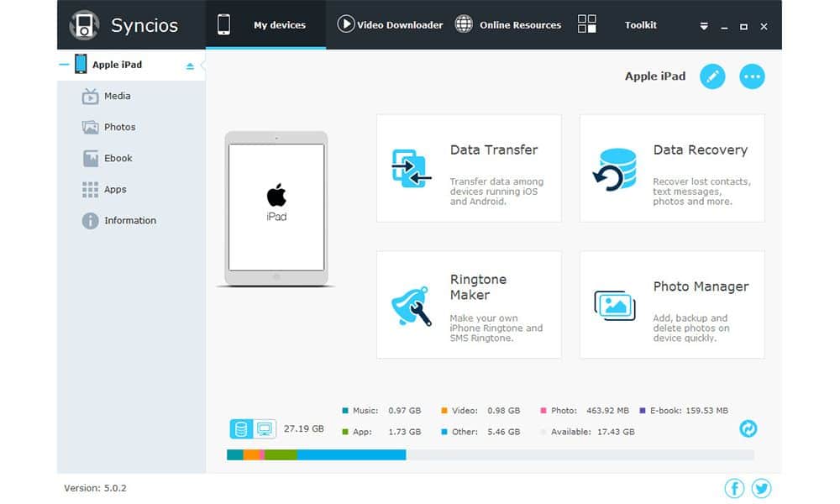This screenshot has width=840, height=504.
Task: Click the phone icon for My devices
Action: coord(224,24)
